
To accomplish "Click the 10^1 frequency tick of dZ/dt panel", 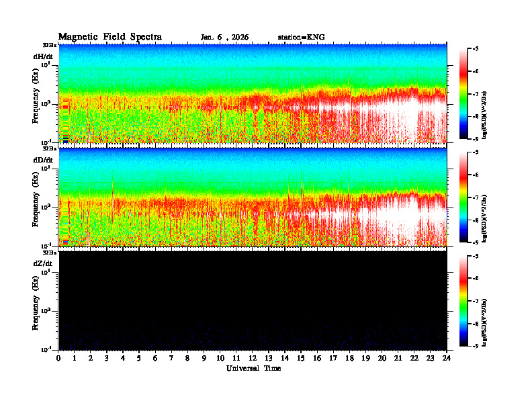I will [x=46, y=271].
